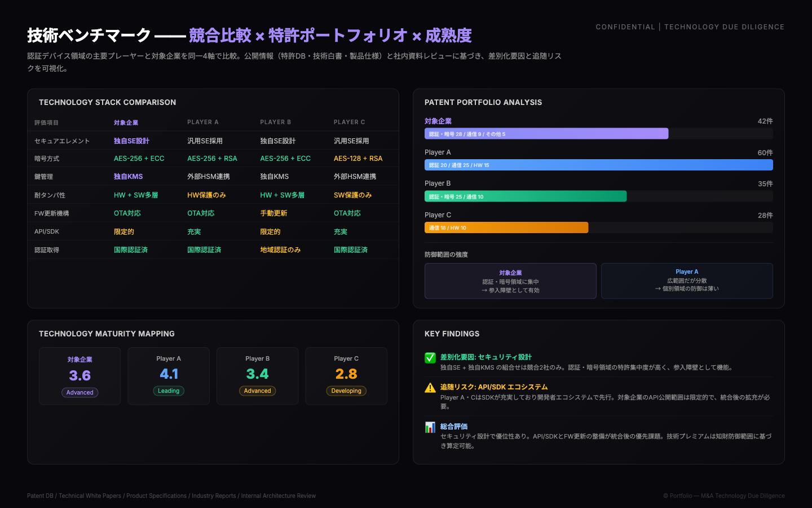Image resolution: width=812 pixels, height=508 pixels.
Task: Click the 差別化要因: セキュリティ設計 heading
Action: pyautogui.click(x=486, y=357)
